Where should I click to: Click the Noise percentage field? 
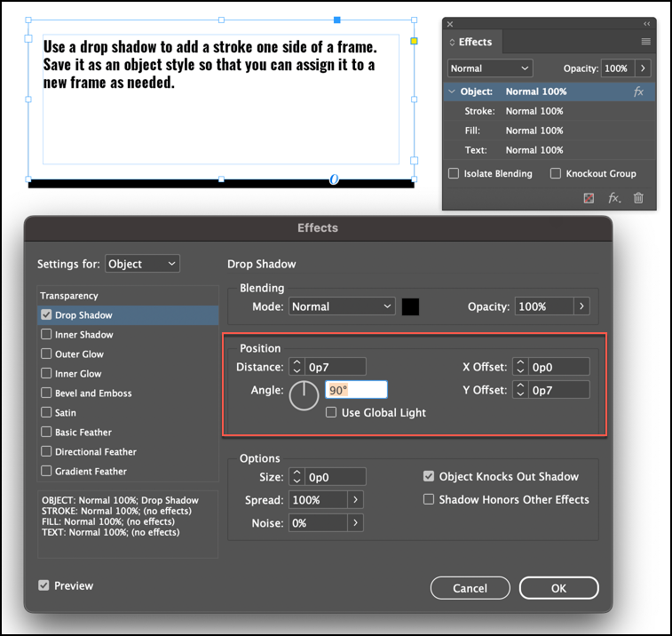tap(318, 523)
